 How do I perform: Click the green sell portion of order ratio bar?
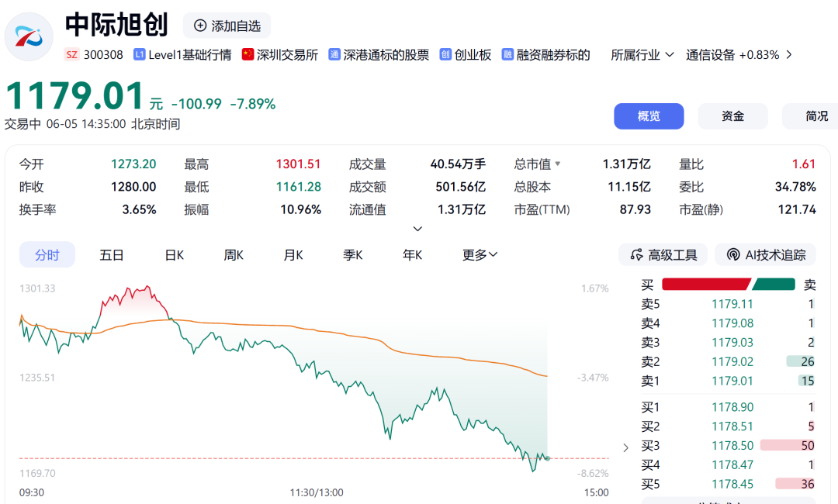coord(774,284)
